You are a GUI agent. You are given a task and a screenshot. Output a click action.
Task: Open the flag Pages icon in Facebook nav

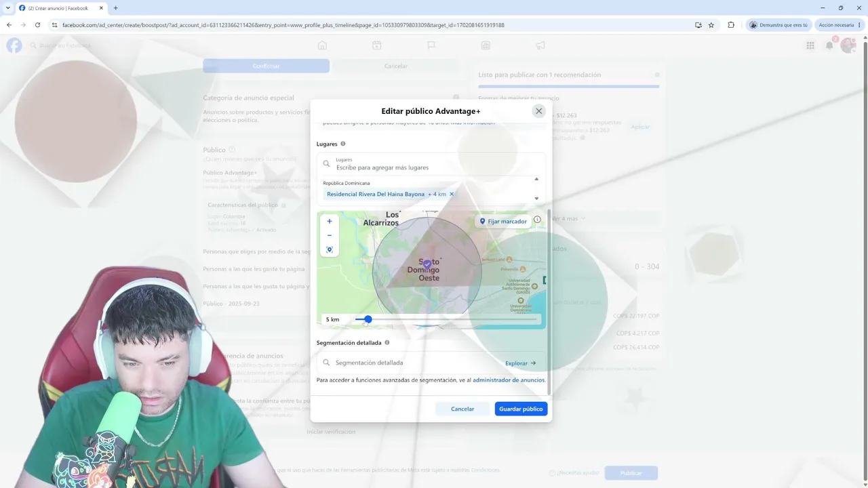(431, 45)
